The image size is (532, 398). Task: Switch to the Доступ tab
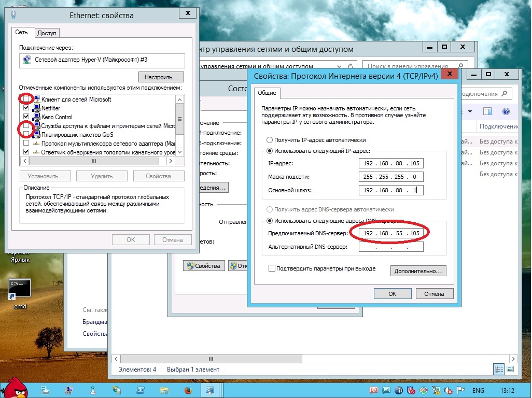(47, 33)
